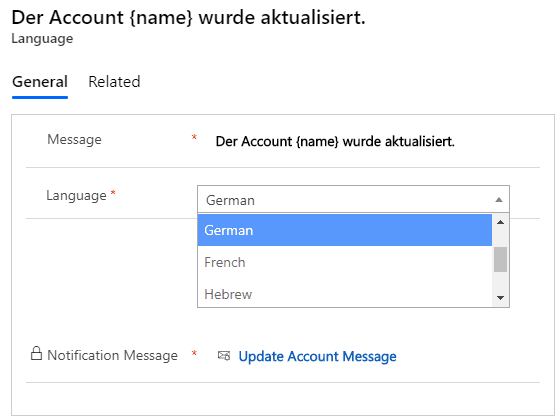Choose Hebrew from the language list
Screen dimensions: 556x418
point(345,294)
